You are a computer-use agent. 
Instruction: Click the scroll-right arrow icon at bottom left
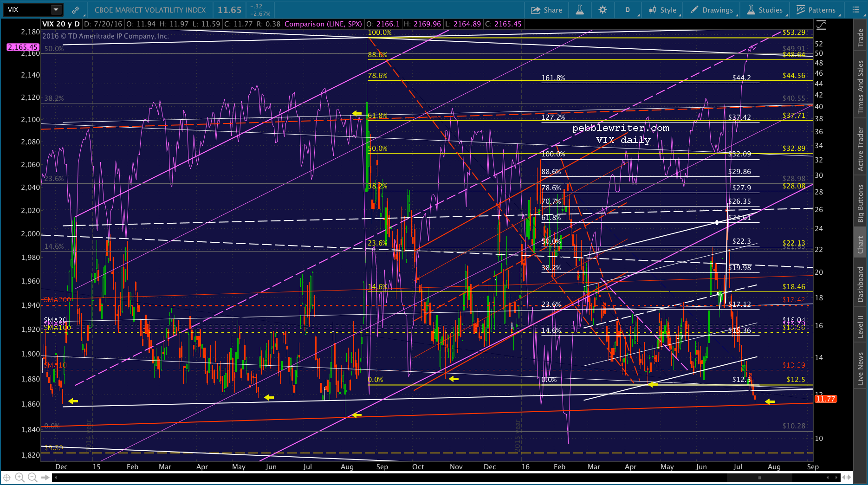45,477
